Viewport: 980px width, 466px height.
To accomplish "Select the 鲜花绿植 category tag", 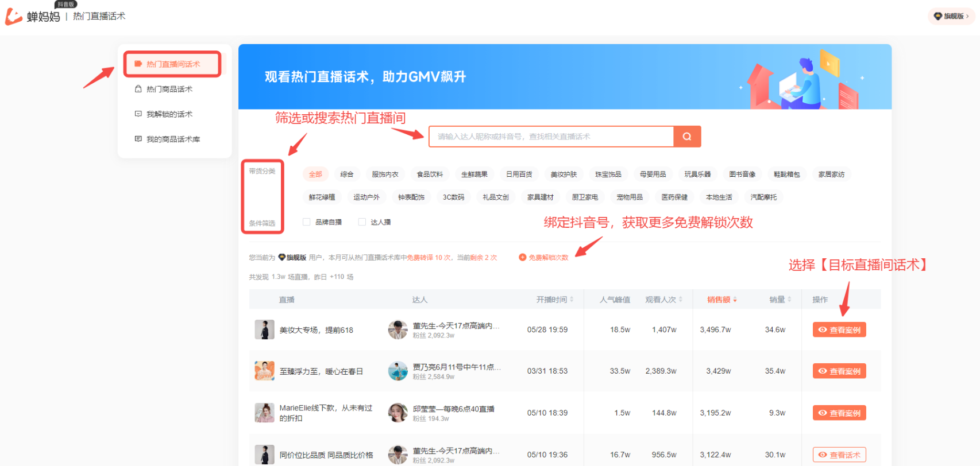I will (322, 197).
